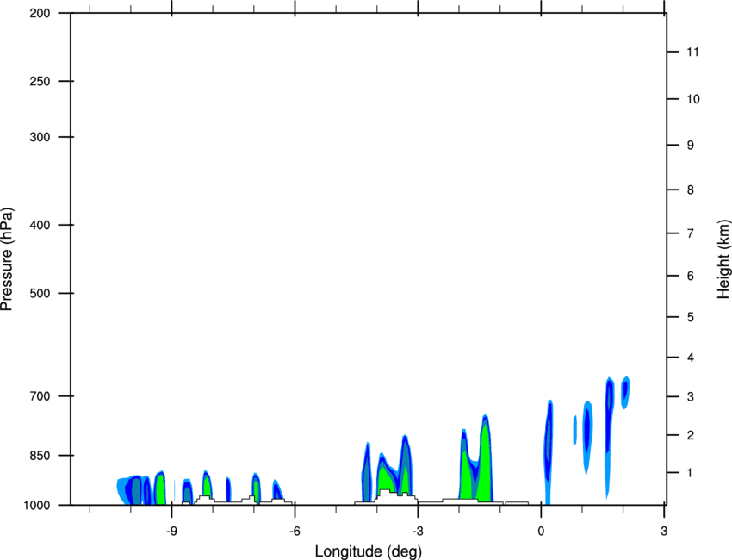Click the 3 km height label
The image size is (732, 560).
coord(691,396)
